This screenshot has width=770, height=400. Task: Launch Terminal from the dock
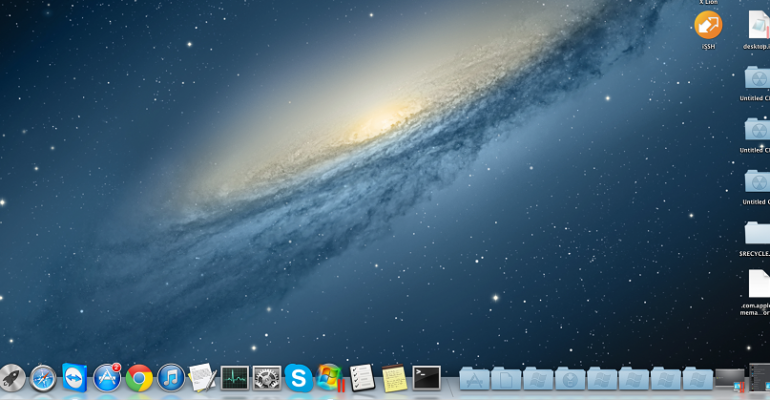tap(426, 378)
